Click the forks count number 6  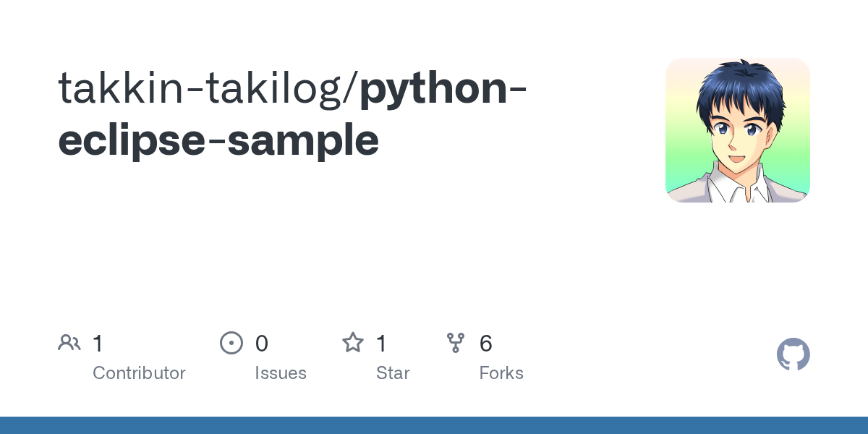coord(486,344)
